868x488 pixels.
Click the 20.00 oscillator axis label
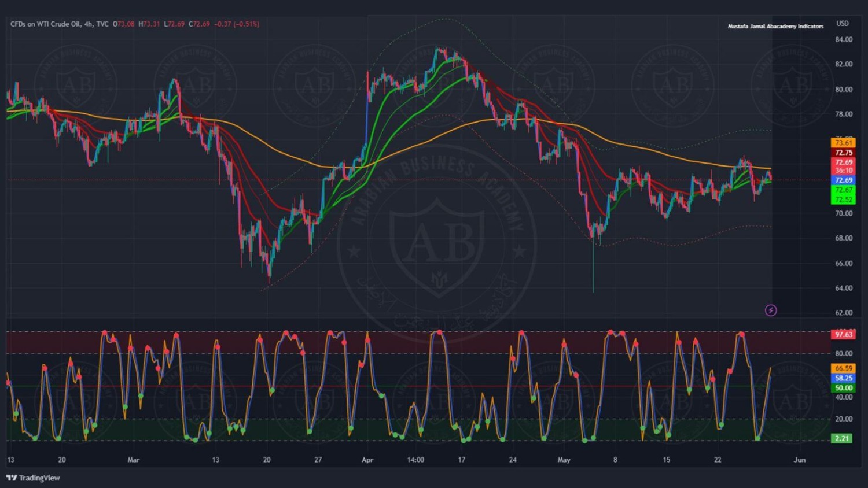pyautogui.click(x=844, y=419)
